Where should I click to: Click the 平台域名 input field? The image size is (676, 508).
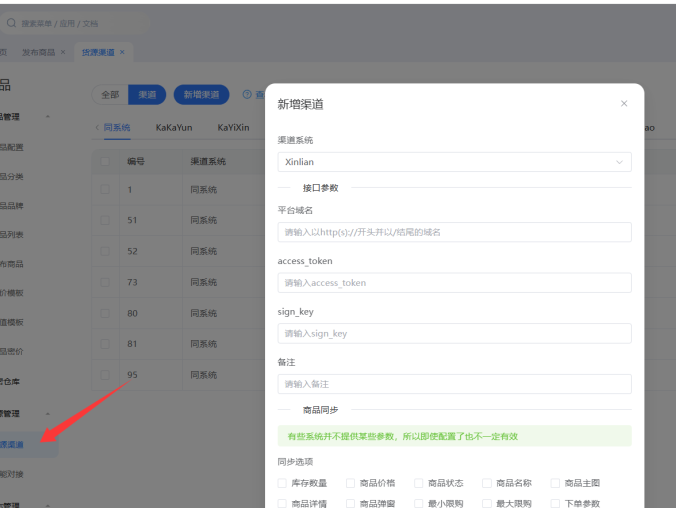coord(454,232)
